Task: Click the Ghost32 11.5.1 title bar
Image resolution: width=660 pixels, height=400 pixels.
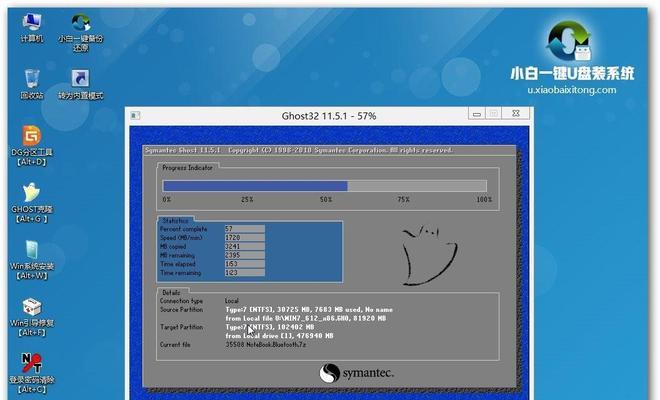Action: coord(330,116)
